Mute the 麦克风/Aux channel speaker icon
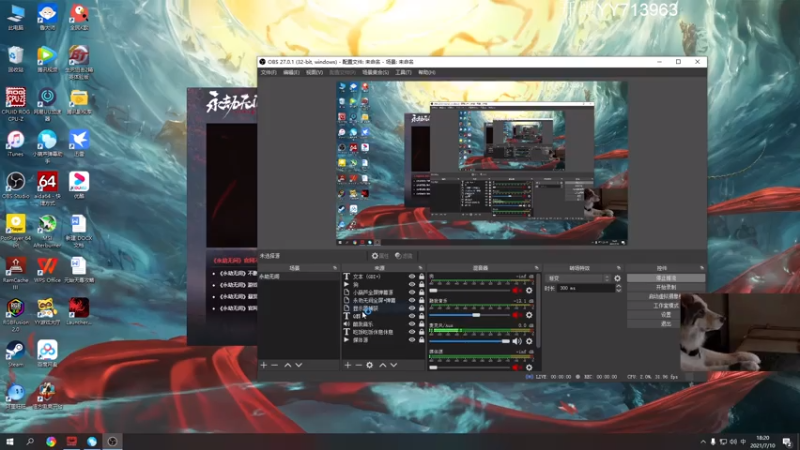Image resolution: width=800 pixels, height=450 pixels. point(517,341)
